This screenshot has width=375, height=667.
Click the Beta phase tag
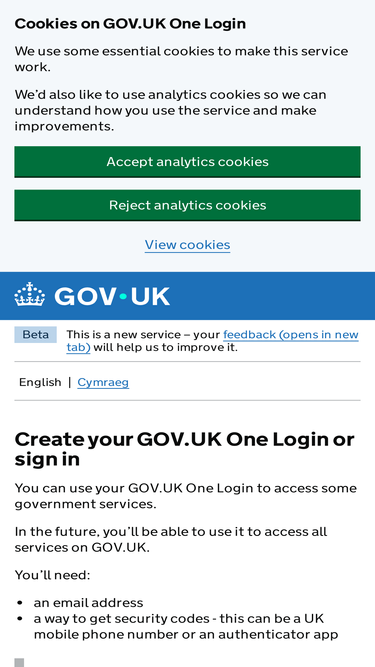pos(35,335)
